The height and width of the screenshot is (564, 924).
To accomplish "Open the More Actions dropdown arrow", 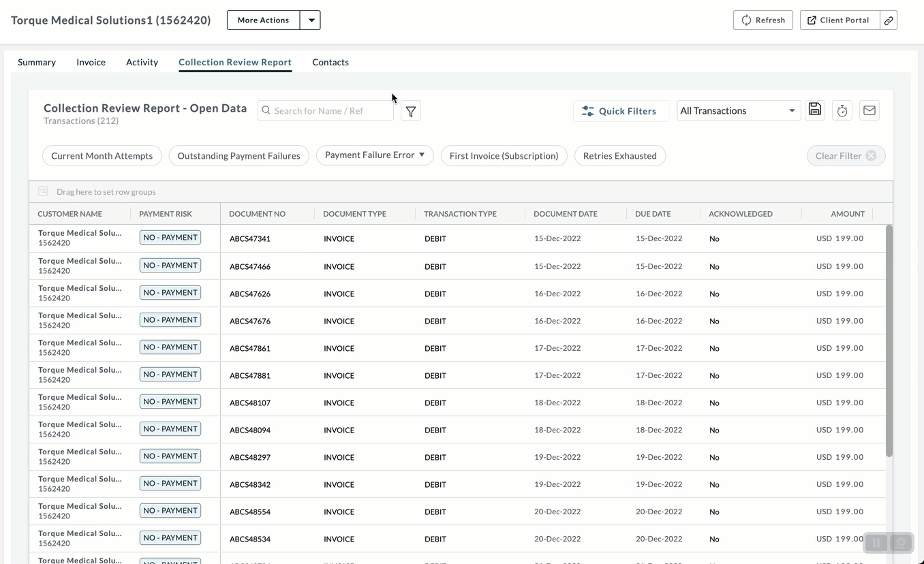I will pos(311,20).
